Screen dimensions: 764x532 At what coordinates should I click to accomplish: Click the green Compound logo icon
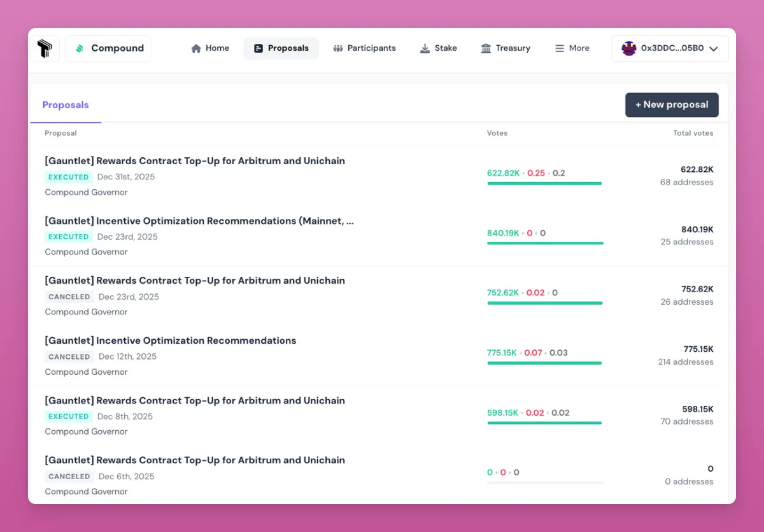[80, 48]
